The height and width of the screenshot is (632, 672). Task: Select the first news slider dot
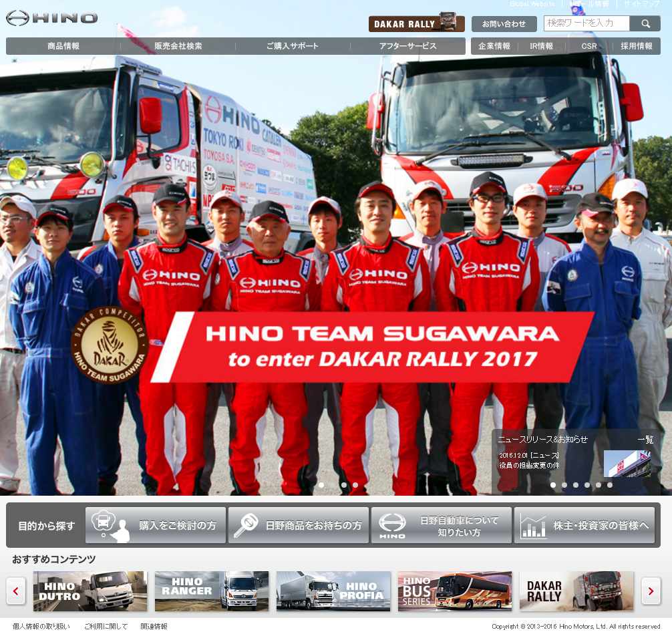(x=553, y=485)
